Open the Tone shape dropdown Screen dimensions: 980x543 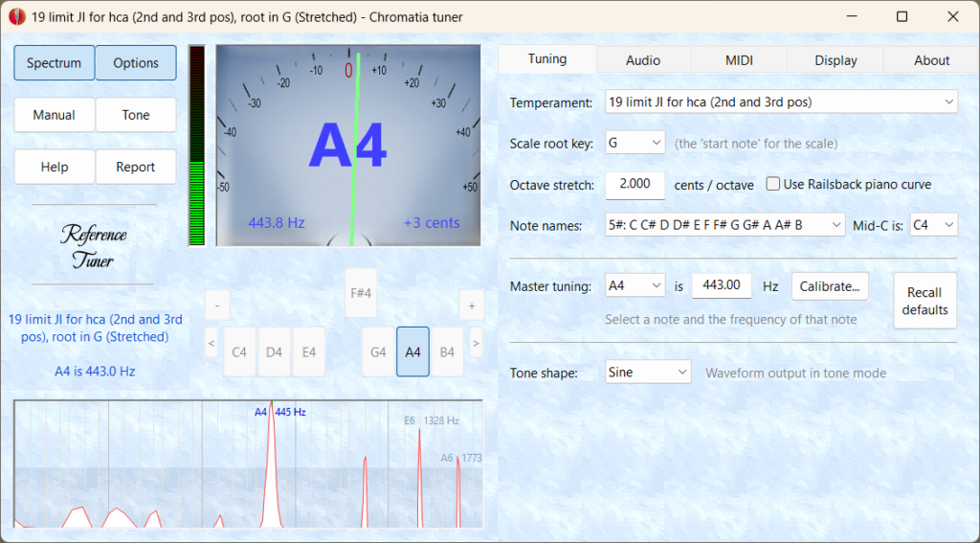(648, 373)
